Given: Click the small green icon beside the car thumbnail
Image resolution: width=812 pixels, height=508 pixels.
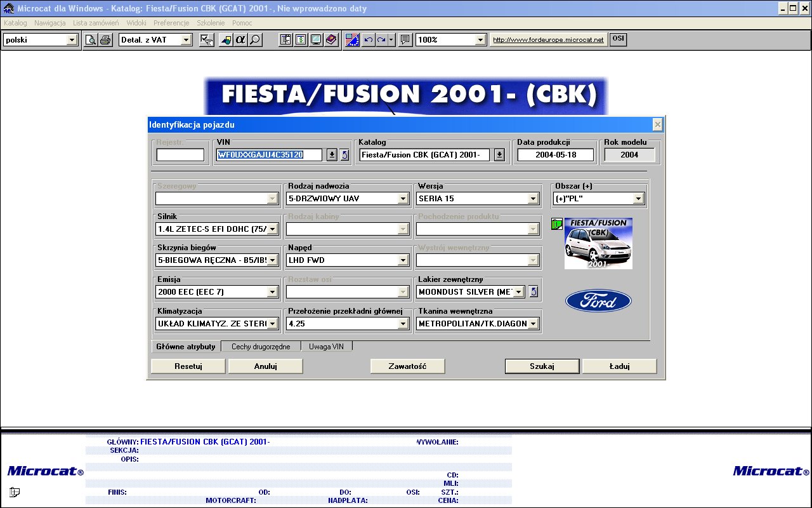Looking at the screenshot, I should pos(557,224).
